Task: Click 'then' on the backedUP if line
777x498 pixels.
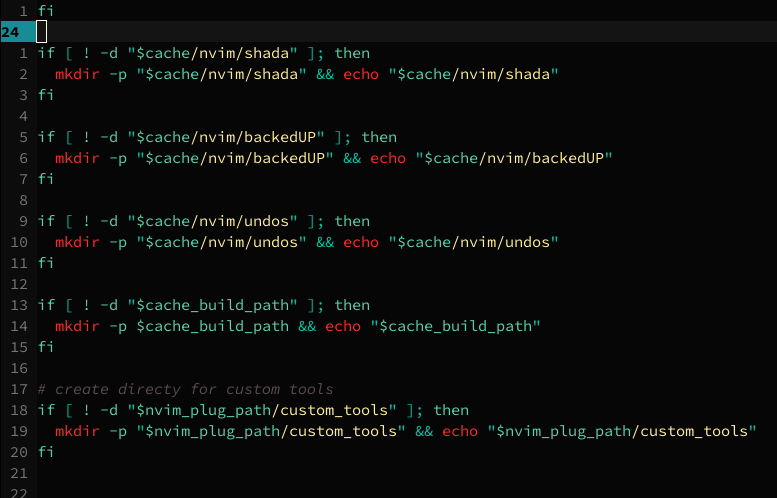Action: coord(379,137)
